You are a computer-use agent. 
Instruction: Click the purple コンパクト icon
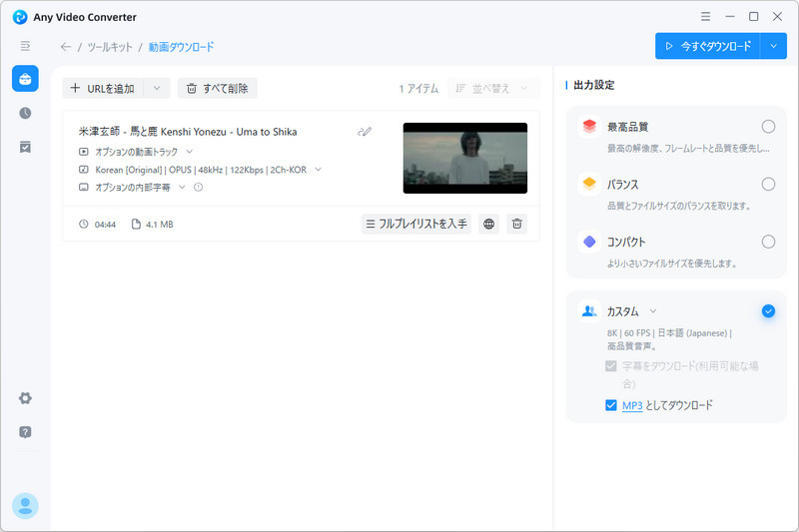tap(589, 242)
